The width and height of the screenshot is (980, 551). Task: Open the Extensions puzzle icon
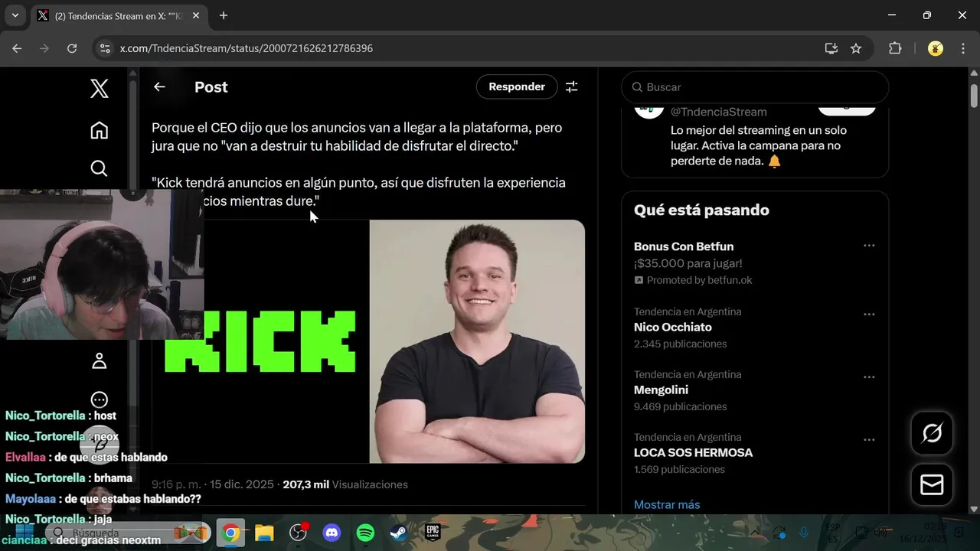click(x=895, y=48)
